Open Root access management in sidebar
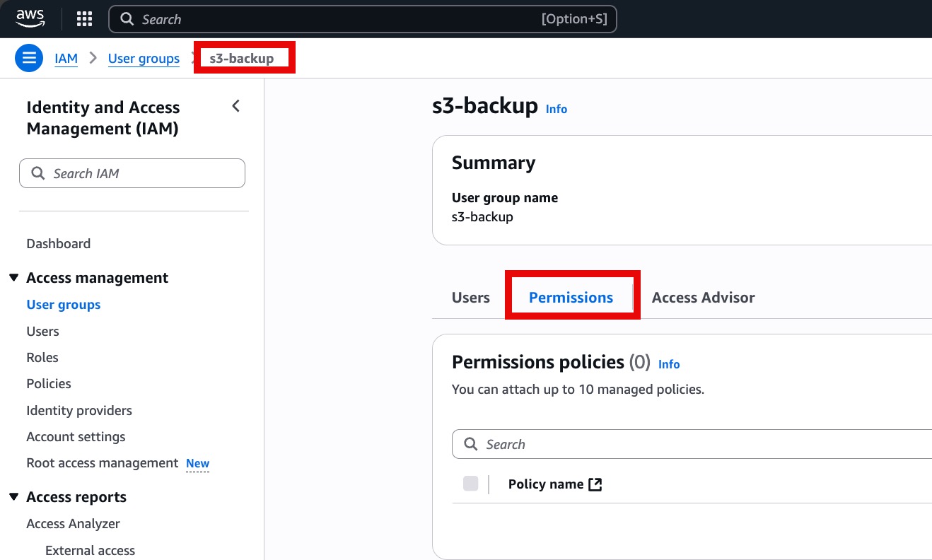932x560 pixels. [103, 463]
